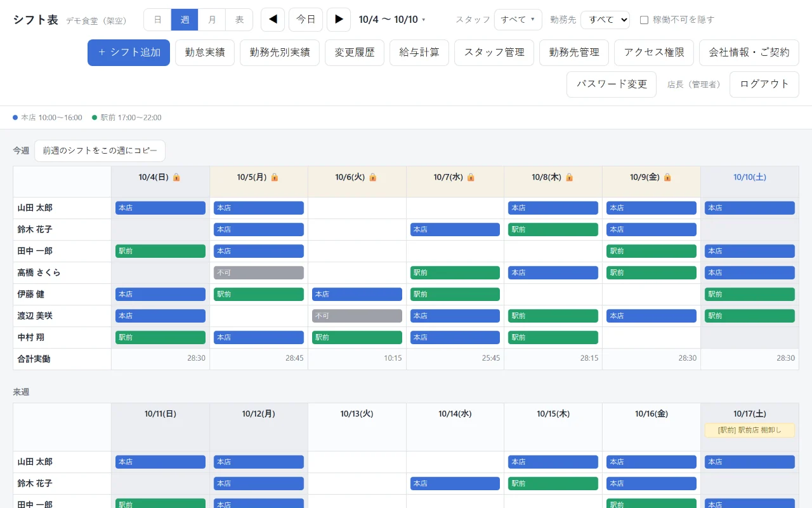Switch to 日 view tab
This screenshot has width=812, height=508.
pos(157,20)
